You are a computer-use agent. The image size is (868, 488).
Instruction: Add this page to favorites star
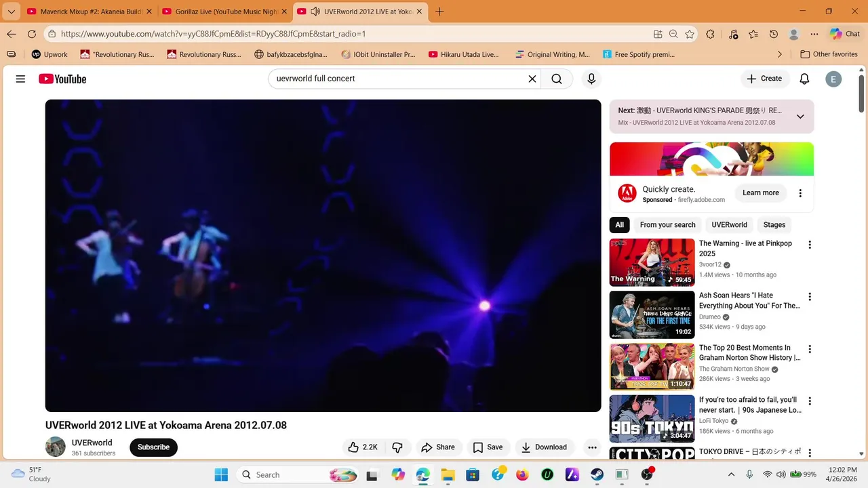coord(690,34)
